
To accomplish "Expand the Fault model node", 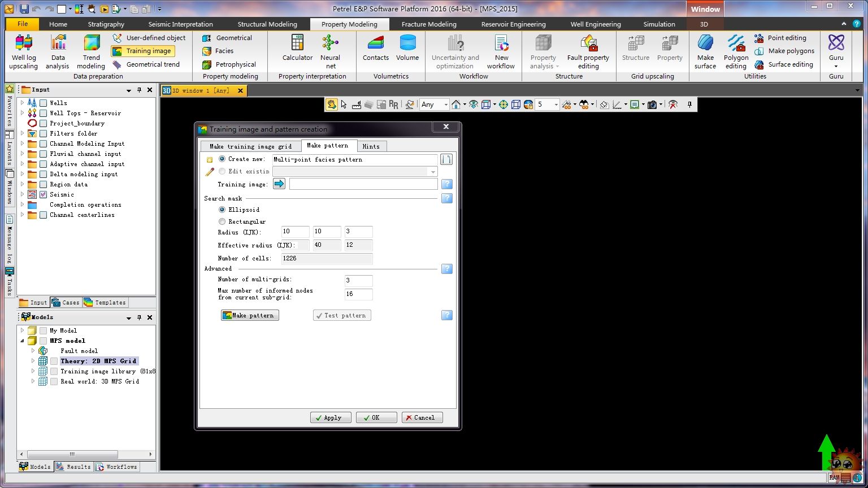I will click(x=33, y=351).
